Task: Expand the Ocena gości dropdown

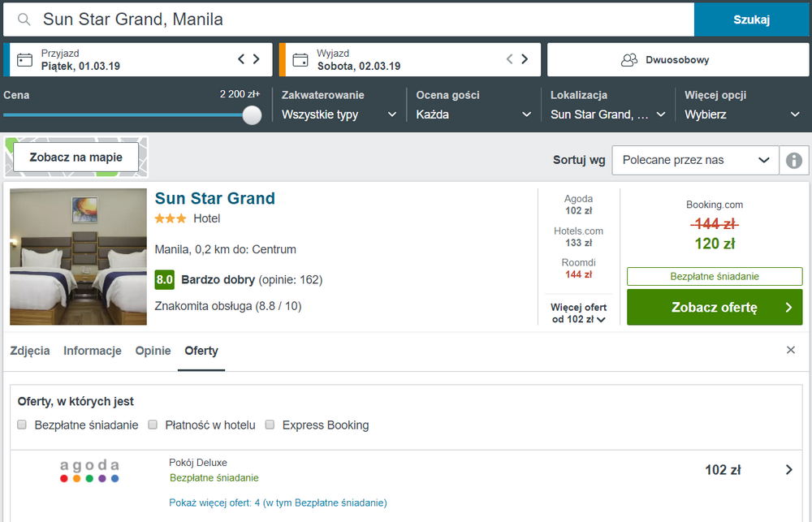Action: tap(474, 114)
